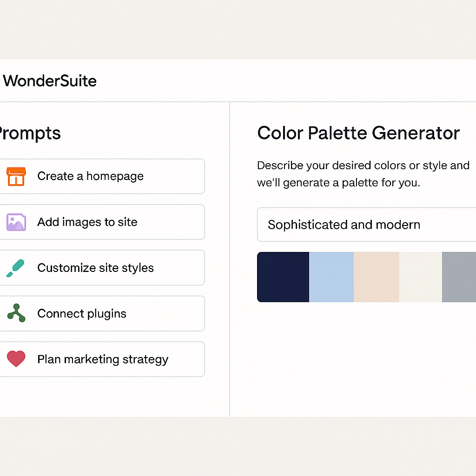Choose the Add images to site prompt

[x=102, y=222]
